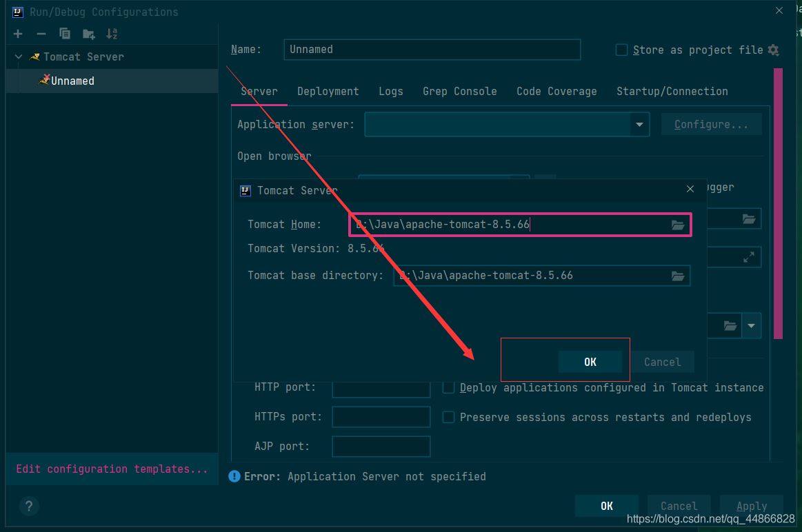Browse for Tomcat Home folder

click(x=678, y=225)
